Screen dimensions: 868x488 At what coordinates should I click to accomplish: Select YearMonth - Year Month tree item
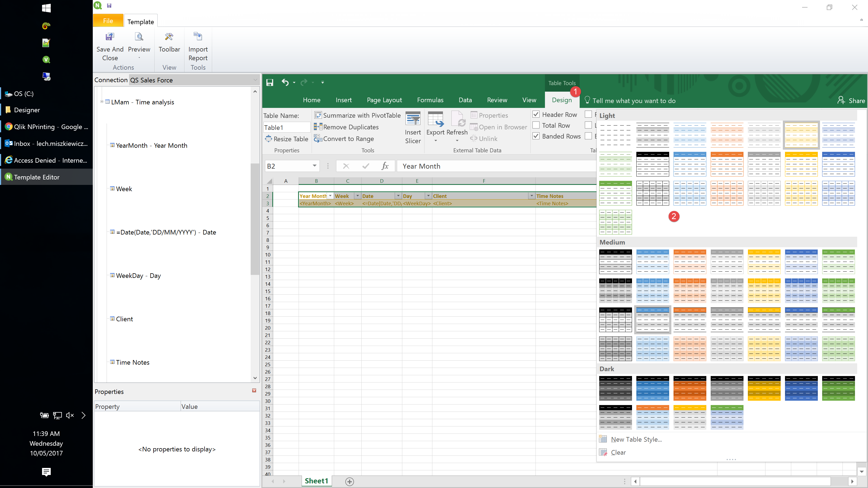tap(151, 146)
